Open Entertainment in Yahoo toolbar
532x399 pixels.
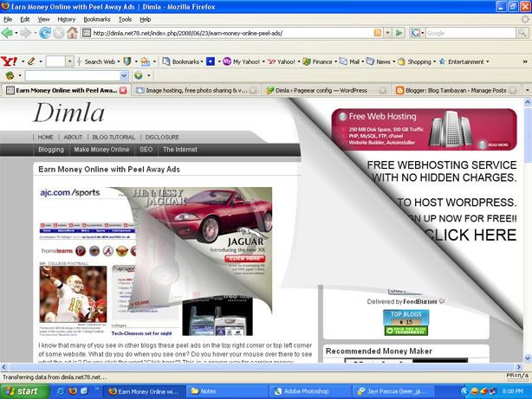[462, 61]
